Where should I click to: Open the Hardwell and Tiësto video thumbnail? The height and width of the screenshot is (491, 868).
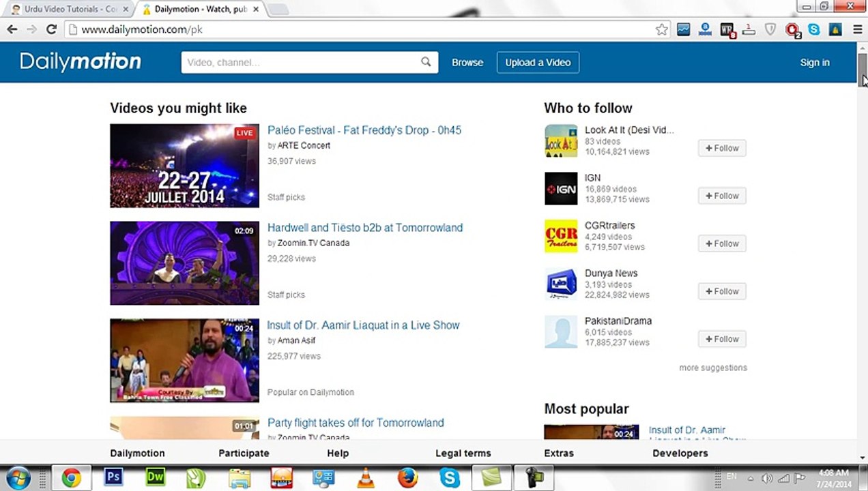tap(184, 263)
